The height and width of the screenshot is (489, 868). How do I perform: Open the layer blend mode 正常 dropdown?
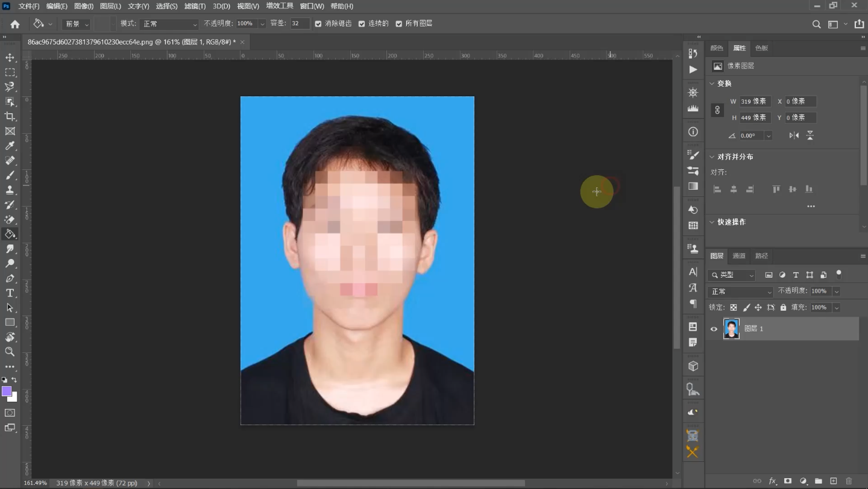[x=740, y=291]
